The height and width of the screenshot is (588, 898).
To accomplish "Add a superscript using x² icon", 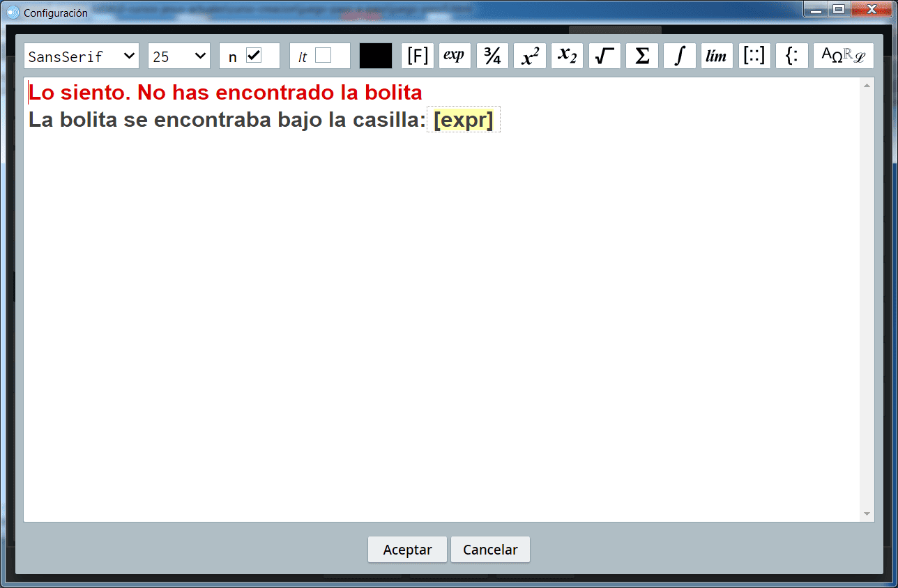I will 530,56.
